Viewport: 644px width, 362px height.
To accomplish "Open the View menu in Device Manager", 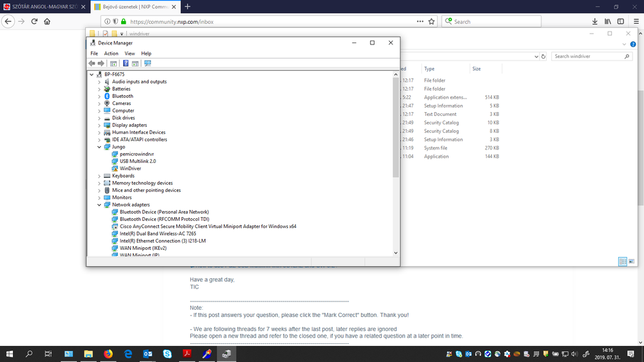I will (130, 53).
